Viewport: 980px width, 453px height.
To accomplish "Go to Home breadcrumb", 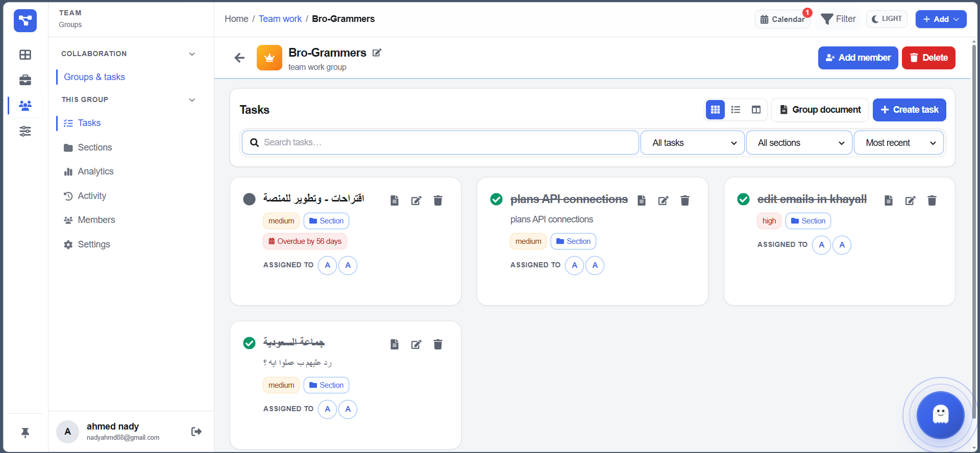I will [236, 19].
